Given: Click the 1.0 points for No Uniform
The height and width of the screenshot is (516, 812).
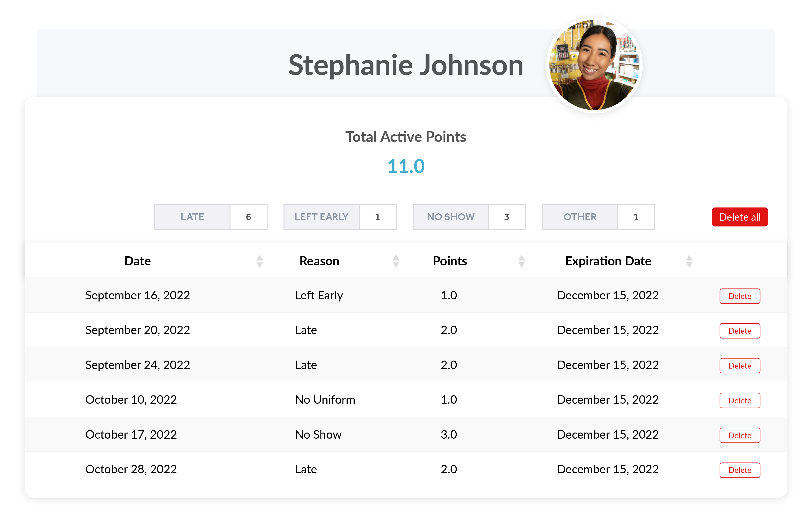Looking at the screenshot, I should click(x=449, y=400).
